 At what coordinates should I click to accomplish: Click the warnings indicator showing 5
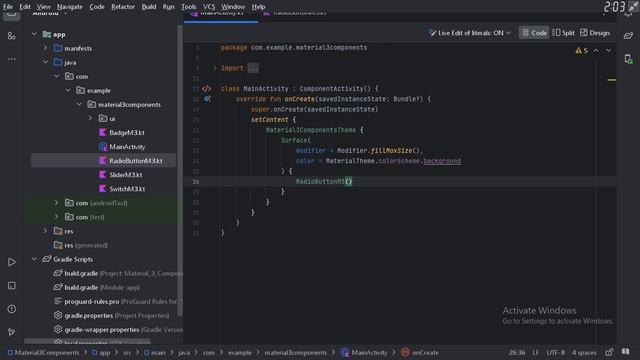(x=582, y=50)
